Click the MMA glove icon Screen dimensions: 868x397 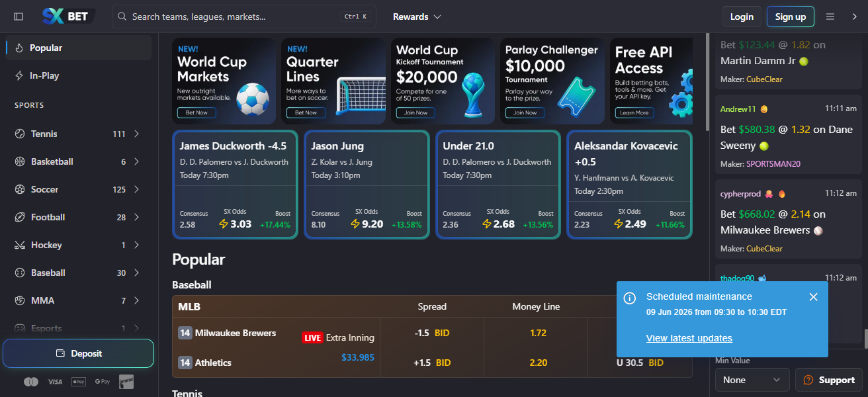click(19, 300)
